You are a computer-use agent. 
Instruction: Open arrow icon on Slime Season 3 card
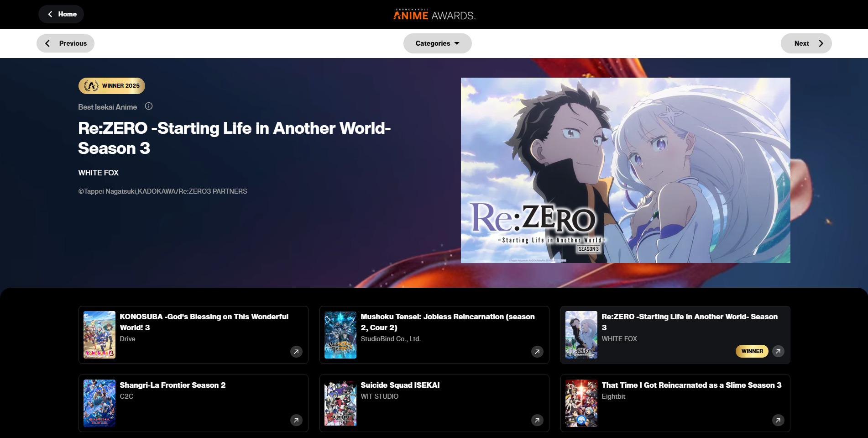click(778, 420)
